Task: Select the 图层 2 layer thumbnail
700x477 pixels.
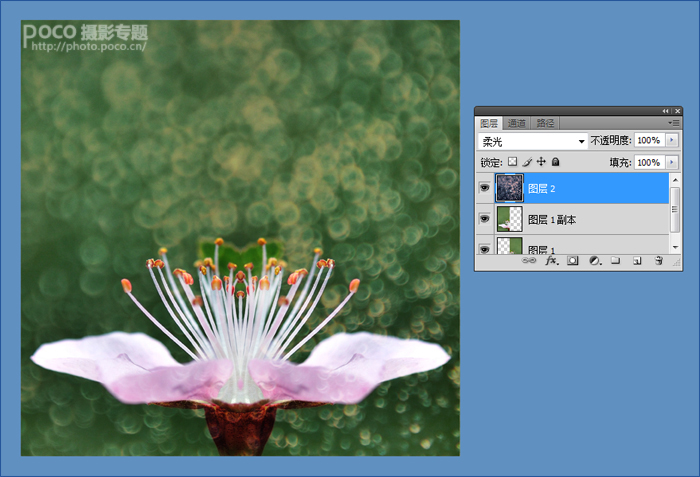Action: (x=509, y=188)
